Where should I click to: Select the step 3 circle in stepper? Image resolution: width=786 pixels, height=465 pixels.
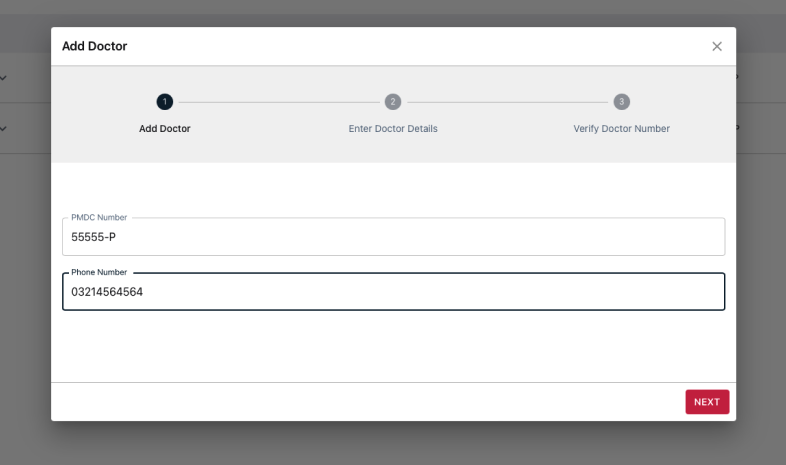coord(622,102)
